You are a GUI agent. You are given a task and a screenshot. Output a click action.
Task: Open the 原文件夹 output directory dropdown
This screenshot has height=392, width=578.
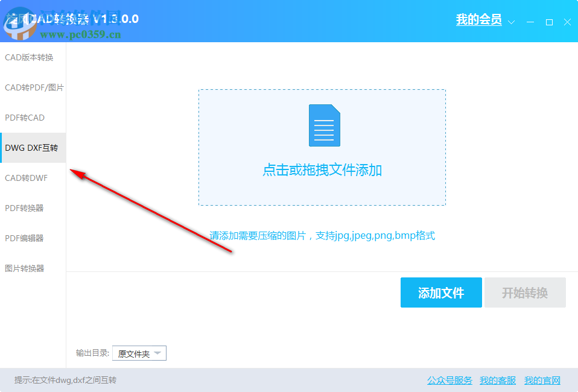click(139, 353)
